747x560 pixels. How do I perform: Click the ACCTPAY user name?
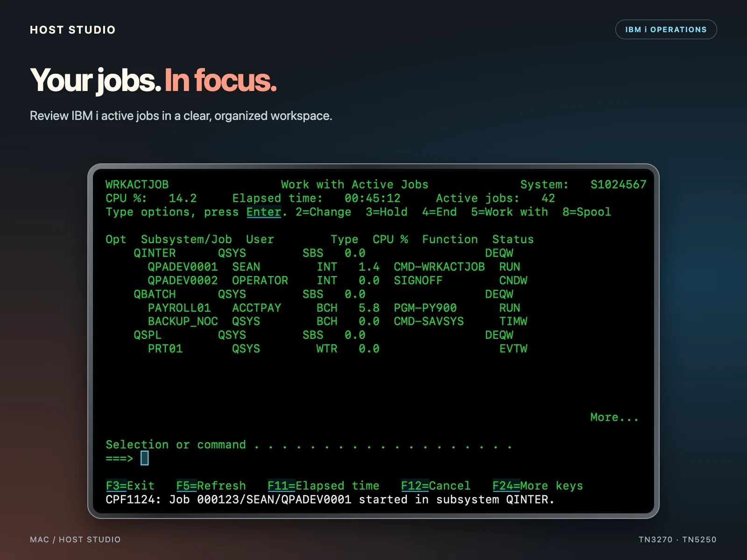tap(256, 308)
